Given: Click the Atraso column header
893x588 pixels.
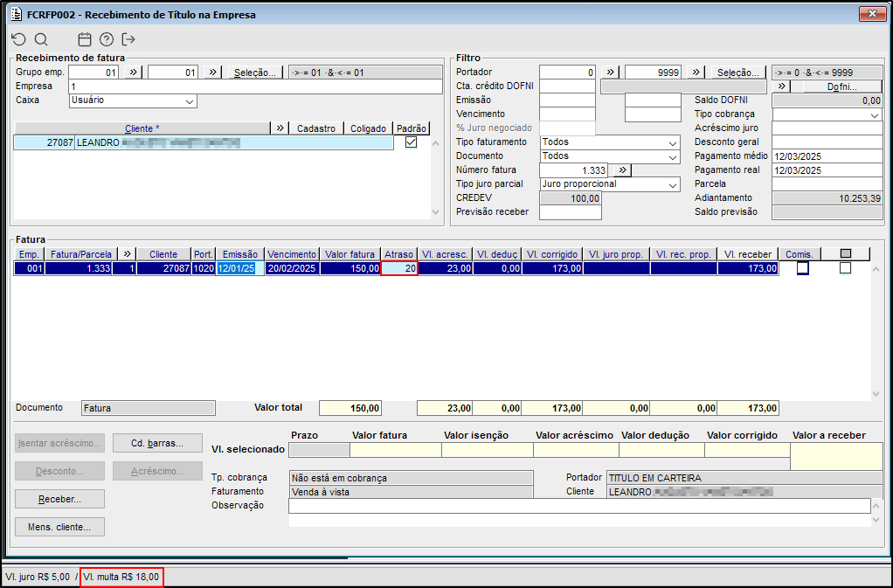Looking at the screenshot, I should pos(399,254).
